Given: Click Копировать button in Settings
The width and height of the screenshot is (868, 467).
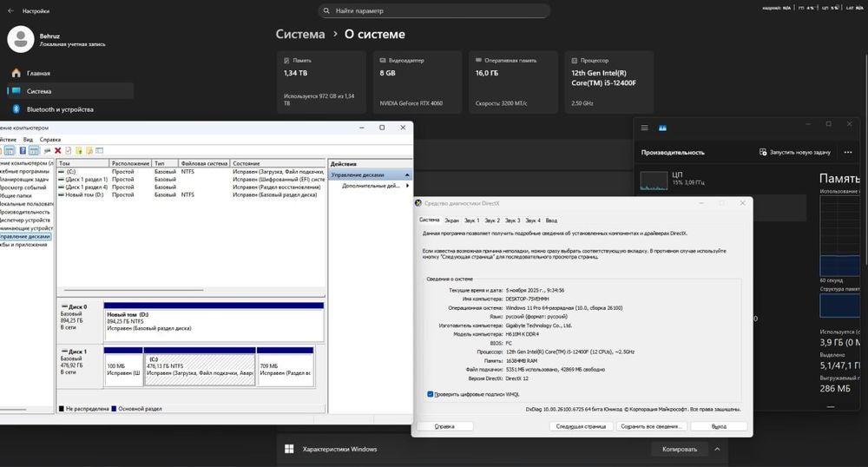Looking at the screenshot, I should click(x=680, y=449).
